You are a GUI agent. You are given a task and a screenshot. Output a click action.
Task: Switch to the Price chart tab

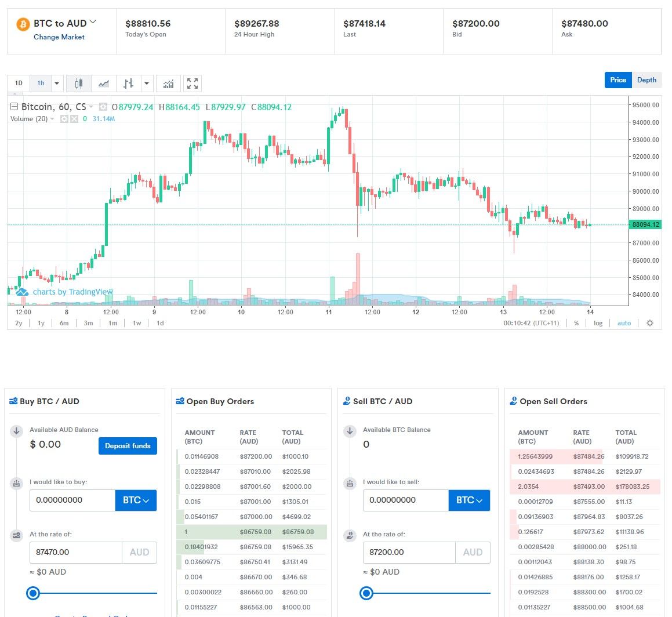(x=618, y=80)
